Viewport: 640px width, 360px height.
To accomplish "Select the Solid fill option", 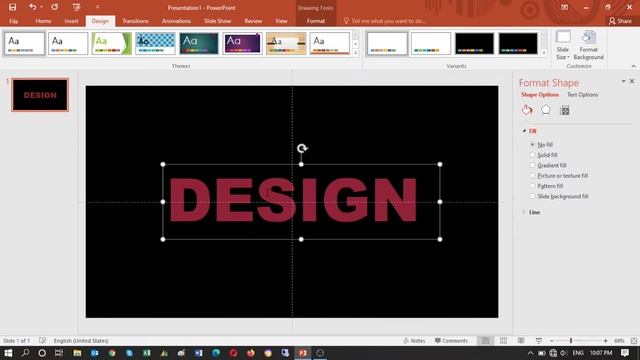I will [x=544, y=155].
